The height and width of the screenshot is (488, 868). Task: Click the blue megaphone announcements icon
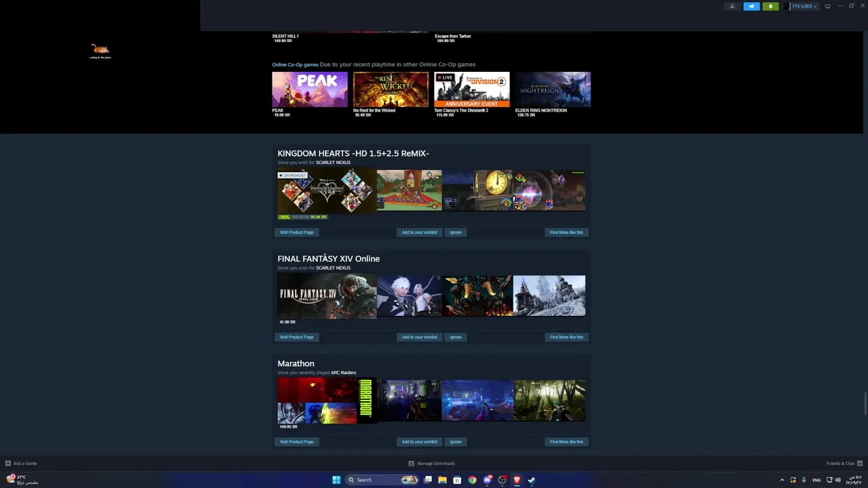(751, 6)
